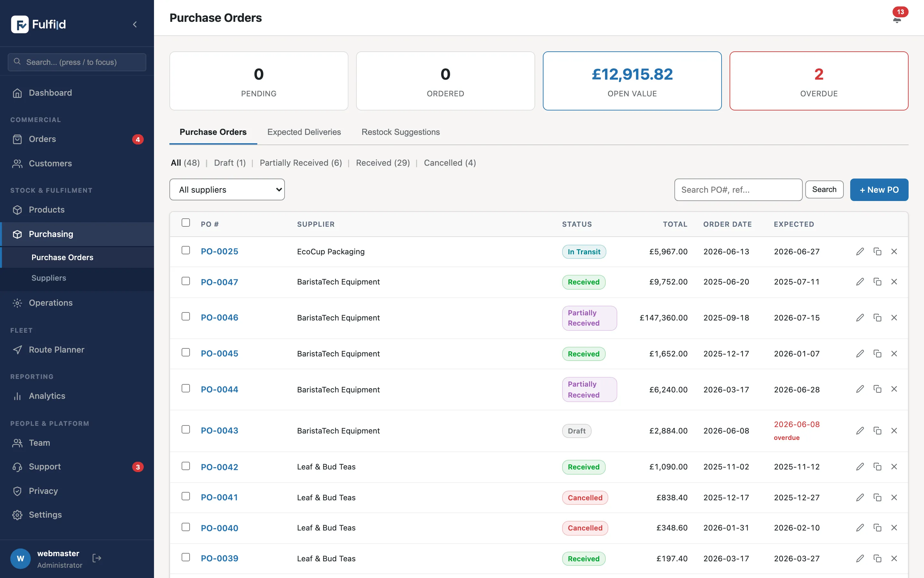
Task: Open Analytics in the sidebar
Action: 77,396
